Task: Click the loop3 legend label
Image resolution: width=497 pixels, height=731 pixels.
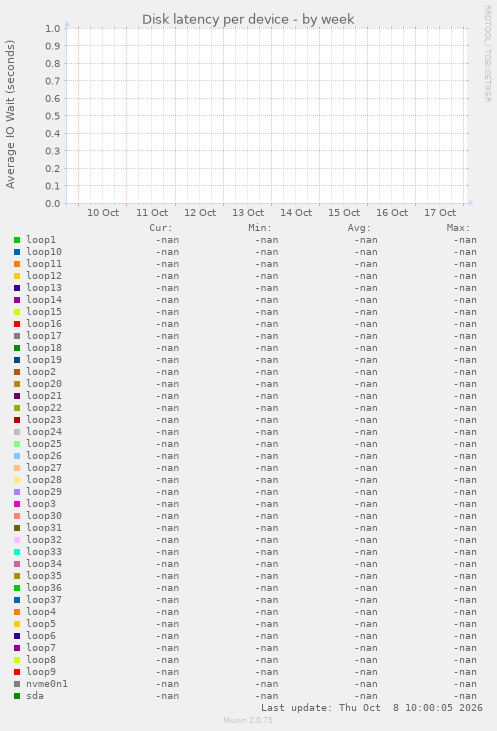Action: [41, 504]
